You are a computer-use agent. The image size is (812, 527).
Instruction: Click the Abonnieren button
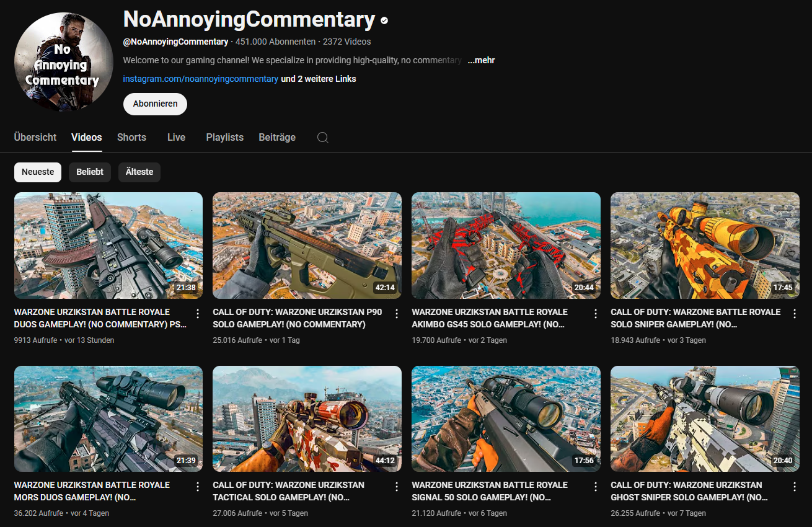click(x=155, y=104)
